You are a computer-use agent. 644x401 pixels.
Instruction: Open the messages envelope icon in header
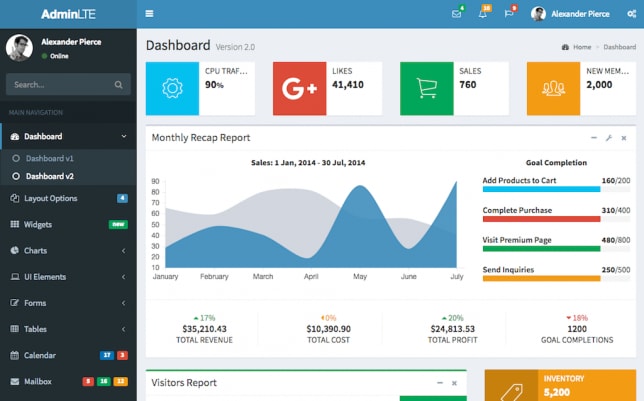click(456, 14)
